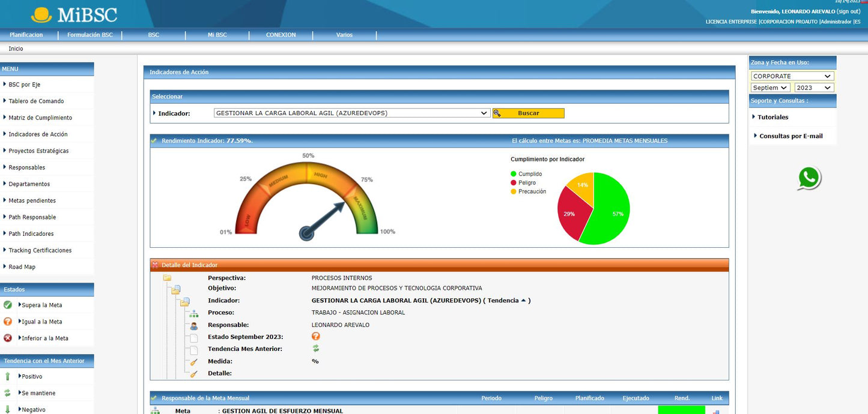Click the red Inferior a la Meta icon
This screenshot has width=868, height=414.
pyautogui.click(x=8, y=338)
